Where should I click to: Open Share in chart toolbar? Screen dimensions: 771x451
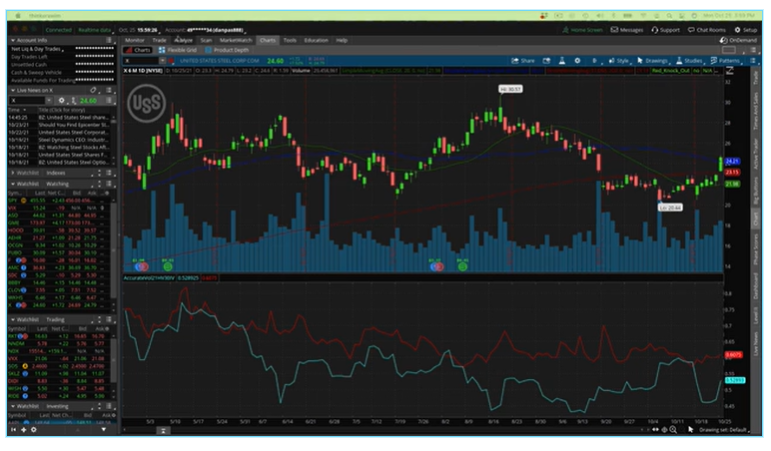[523, 60]
